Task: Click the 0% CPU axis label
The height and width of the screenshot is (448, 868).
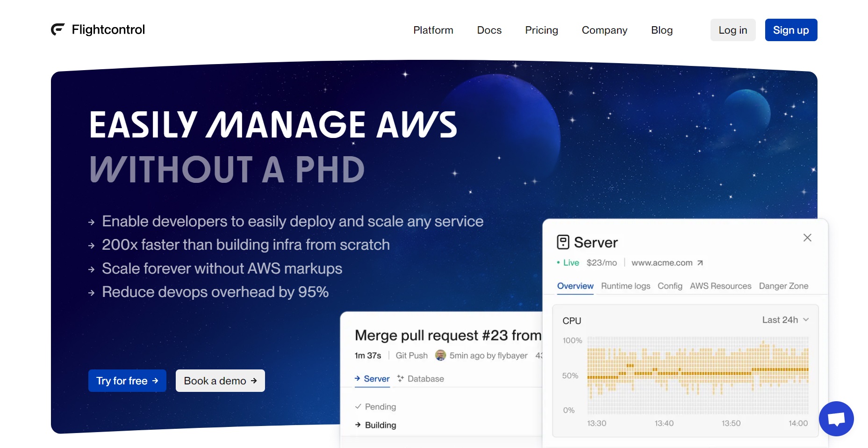Action: pos(569,410)
